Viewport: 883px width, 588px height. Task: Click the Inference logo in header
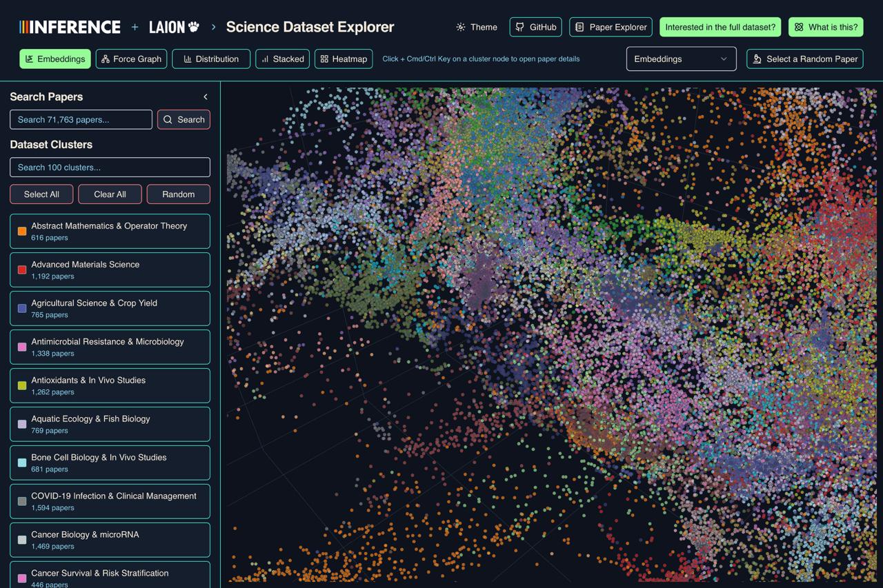[x=70, y=27]
